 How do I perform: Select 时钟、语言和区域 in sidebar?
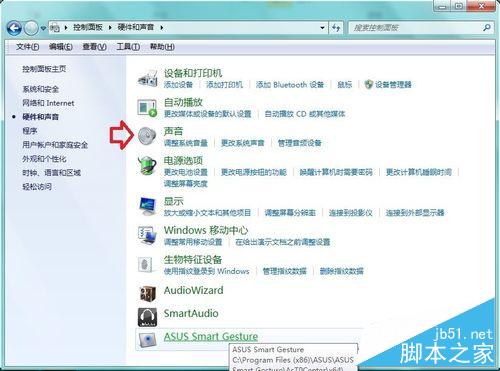[x=51, y=173]
